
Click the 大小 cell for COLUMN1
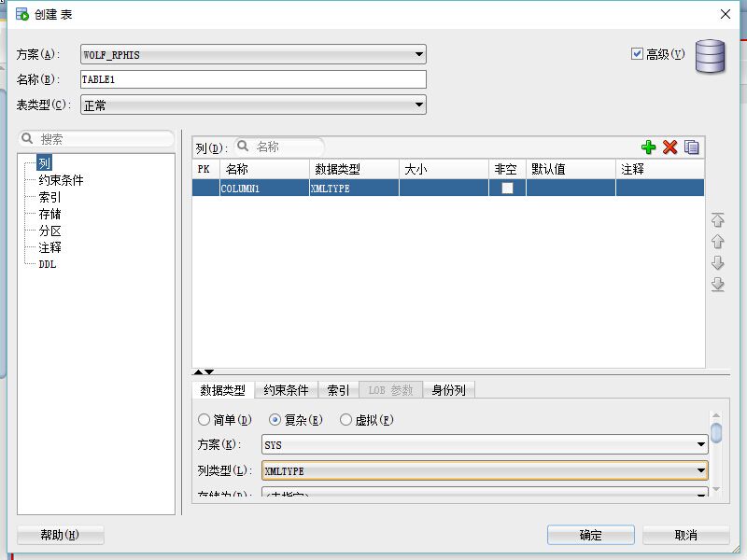pos(444,188)
